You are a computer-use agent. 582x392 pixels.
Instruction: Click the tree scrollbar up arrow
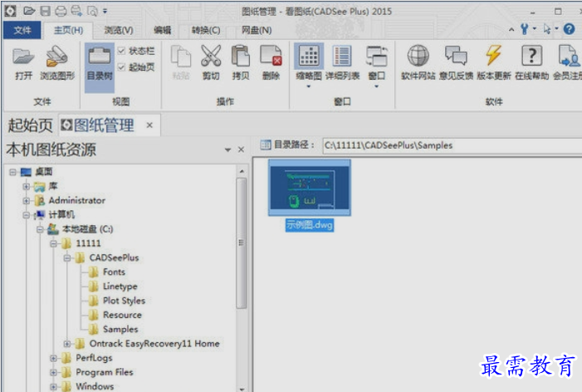pos(242,171)
